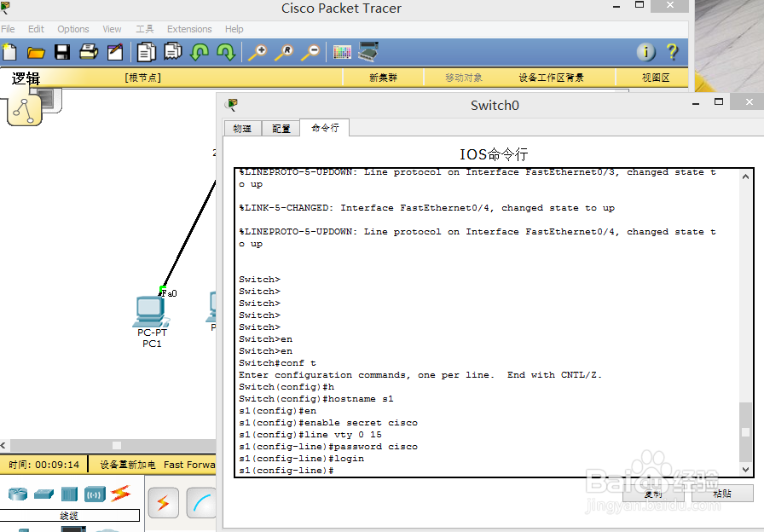This screenshot has width=764, height=532.
Task: Open the Edit menu
Action: click(x=36, y=29)
